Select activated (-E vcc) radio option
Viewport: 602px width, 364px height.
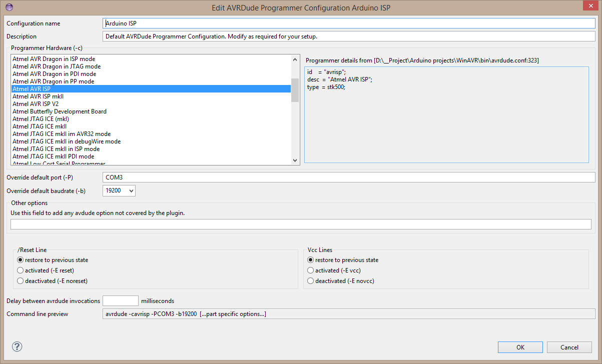coord(311,270)
